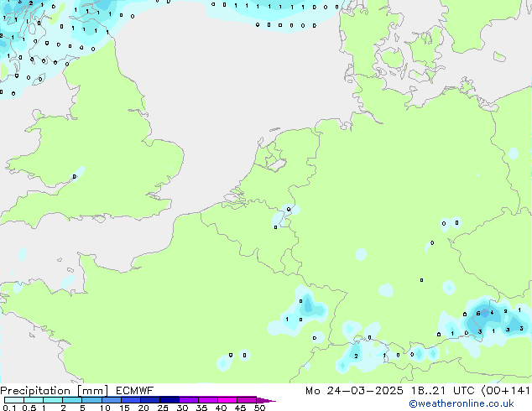532x411 pixels.
Task: Click the 'ECMWF' model label
Action: pyautogui.click(x=135, y=391)
